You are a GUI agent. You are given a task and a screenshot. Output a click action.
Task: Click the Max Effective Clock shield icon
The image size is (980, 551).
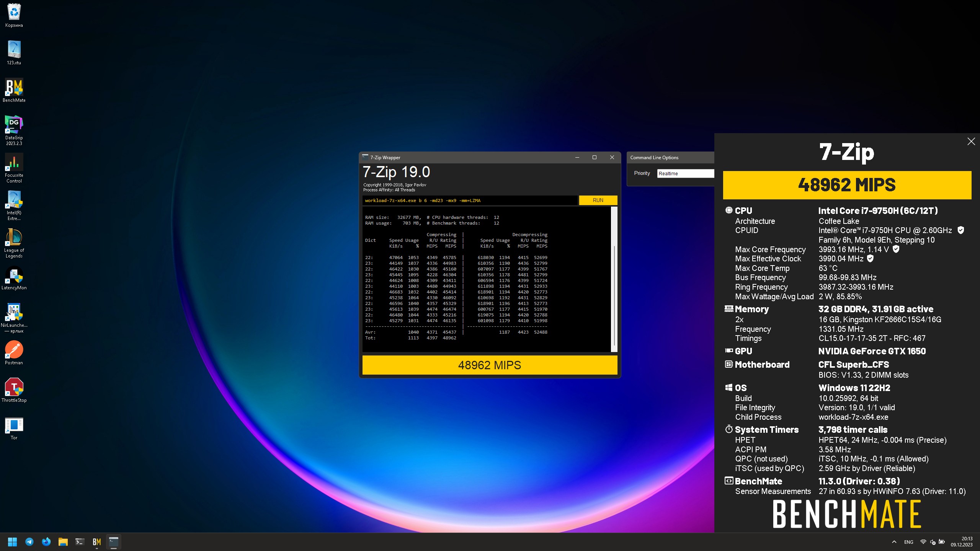(x=870, y=259)
